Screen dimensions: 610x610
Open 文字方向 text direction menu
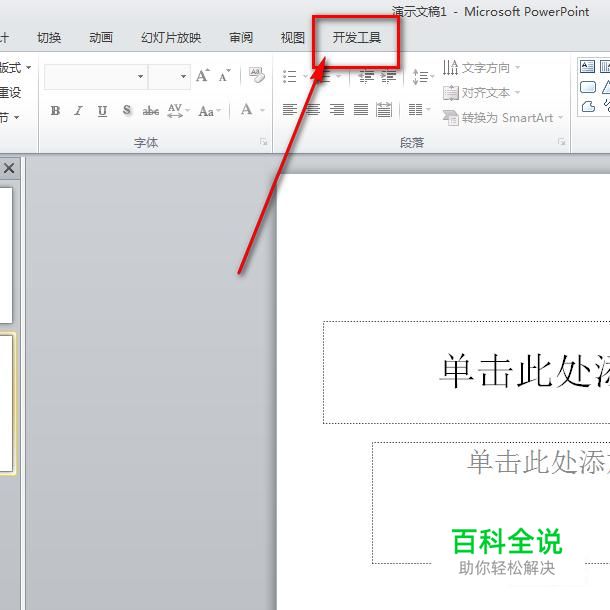(x=482, y=68)
